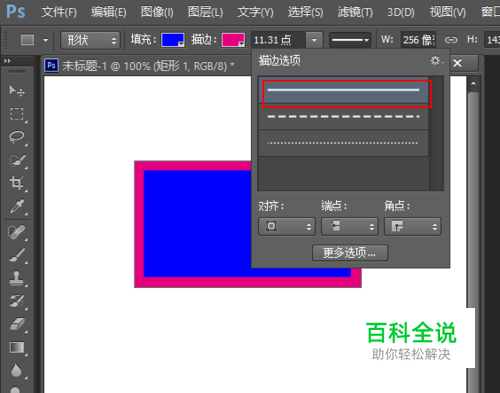This screenshot has height=393, width=500.
Task: Open the 文件(F) menu
Action: pyautogui.click(x=59, y=12)
